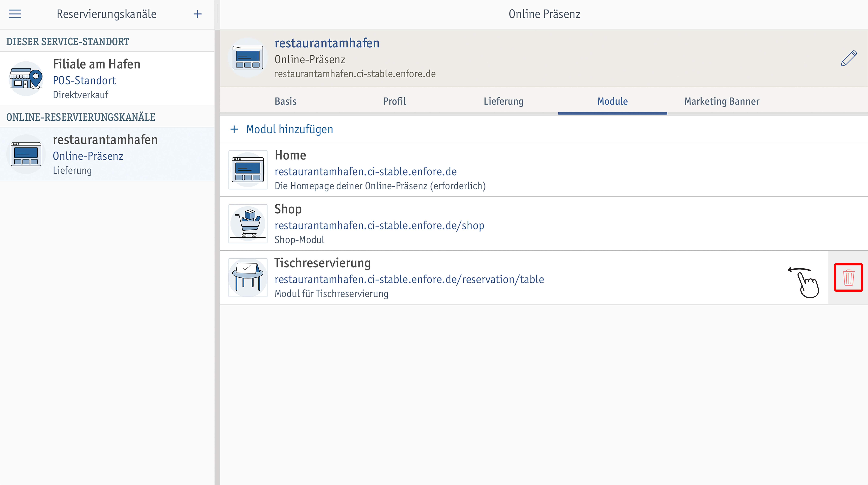The height and width of the screenshot is (485, 868).
Task: Edit restaurantamhafen with the pencil icon
Action: pos(849,58)
